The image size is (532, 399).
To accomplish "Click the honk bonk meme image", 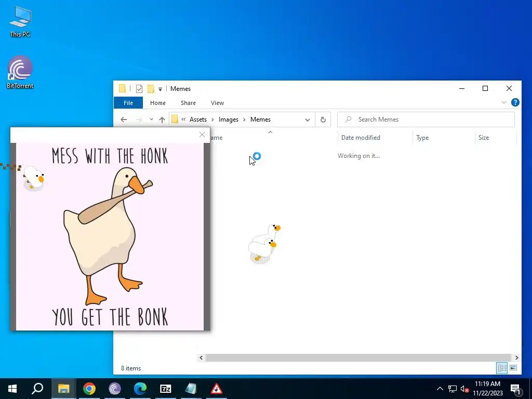I will (x=110, y=236).
